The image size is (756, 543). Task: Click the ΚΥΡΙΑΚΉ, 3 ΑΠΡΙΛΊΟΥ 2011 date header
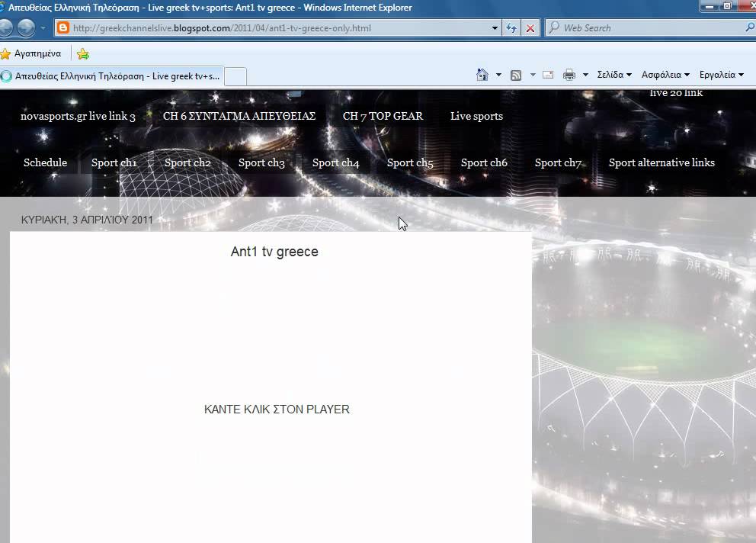click(x=87, y=220)
